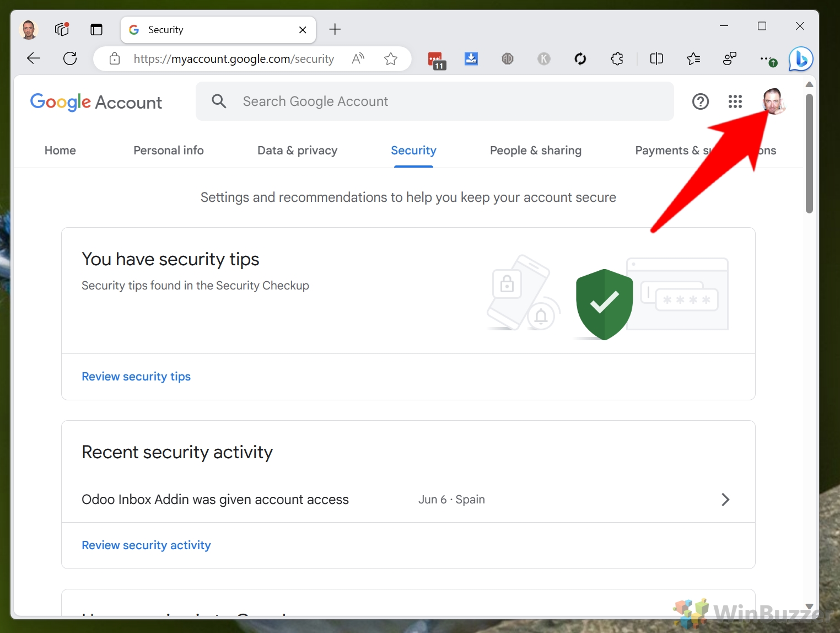
Task: Open the blue download extension icon
Action: [471, 58]
